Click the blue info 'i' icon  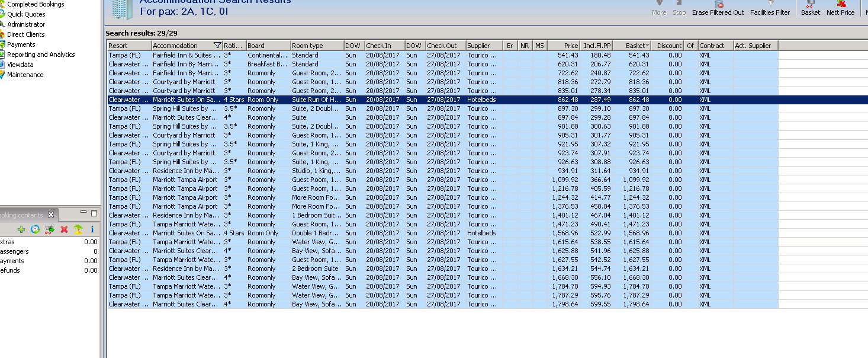(92, 229)
